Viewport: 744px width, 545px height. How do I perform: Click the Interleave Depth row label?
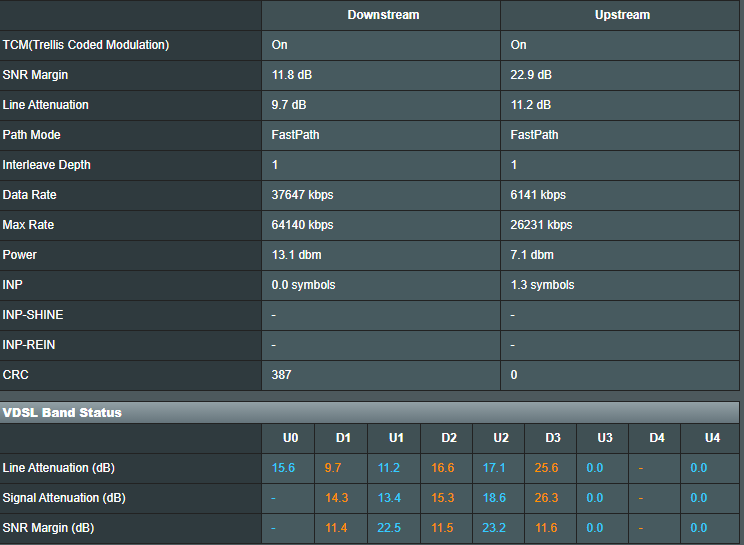(46, 165)
